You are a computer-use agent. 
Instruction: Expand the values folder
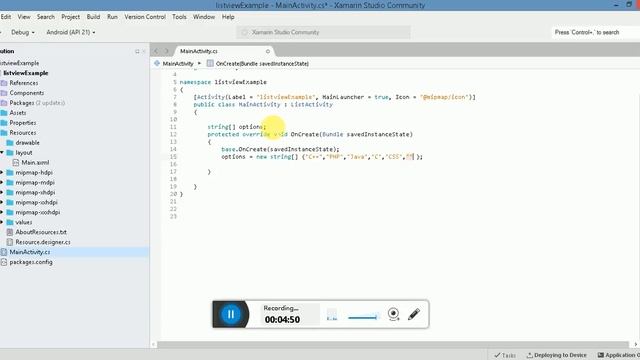[x=2, y=222]
